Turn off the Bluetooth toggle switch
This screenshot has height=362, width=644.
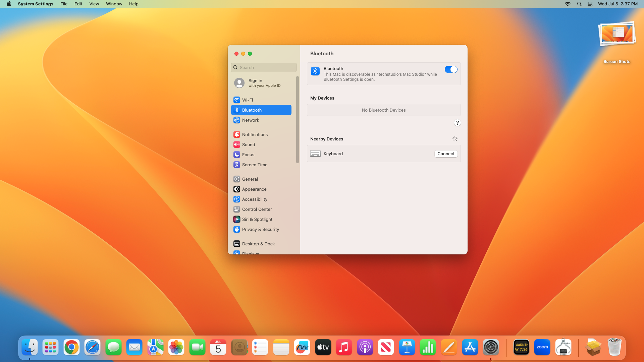[x=451, y=69]
